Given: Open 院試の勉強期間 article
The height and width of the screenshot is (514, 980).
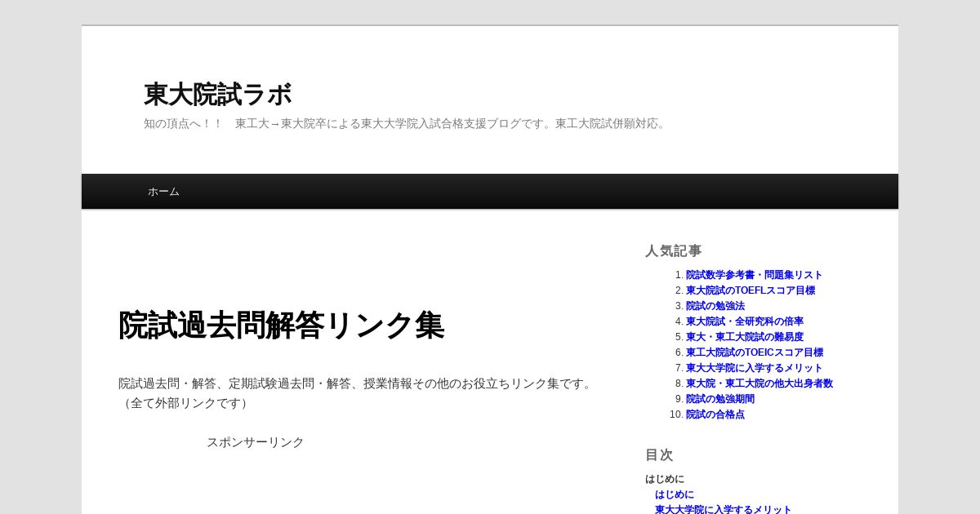Looking at the screenshot, I should coord(720,399).
